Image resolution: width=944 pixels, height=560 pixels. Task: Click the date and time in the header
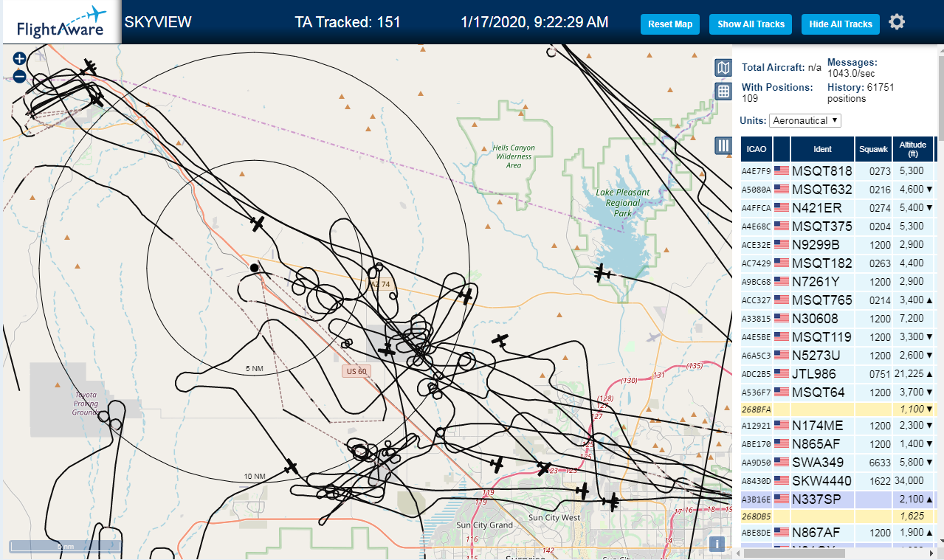coord(534,22)
